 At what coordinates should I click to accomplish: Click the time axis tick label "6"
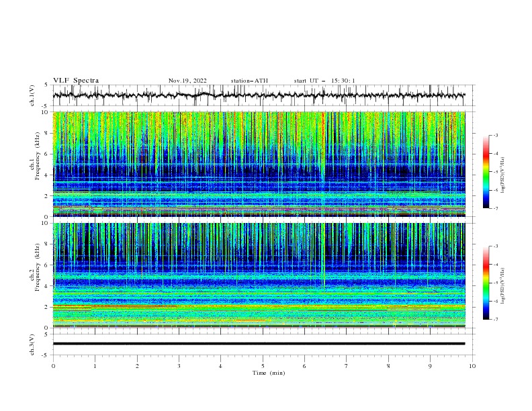tap(304, 366)
